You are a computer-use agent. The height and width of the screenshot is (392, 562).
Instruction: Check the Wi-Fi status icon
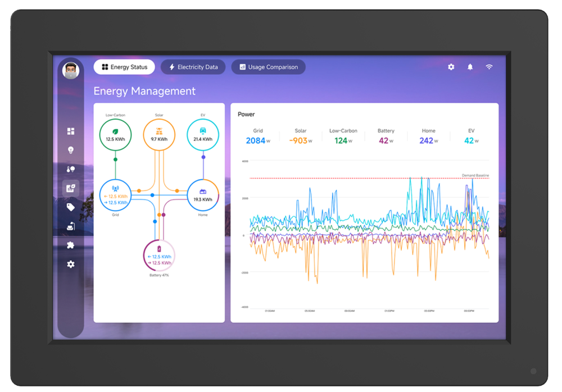coord(489,67)
